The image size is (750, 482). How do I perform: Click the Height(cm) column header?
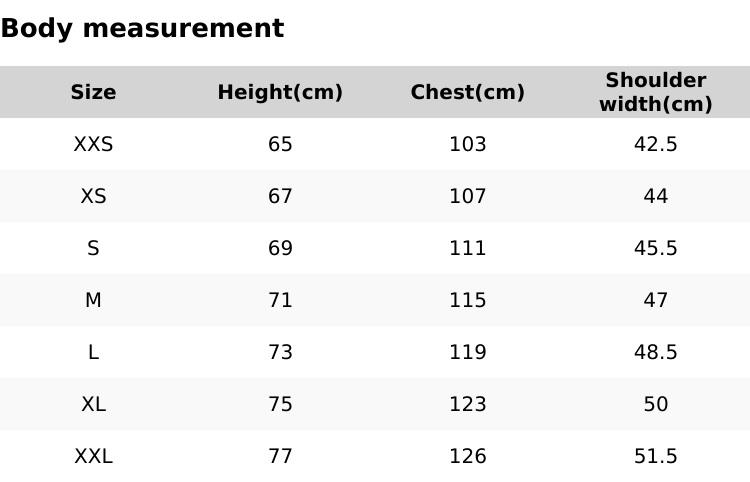(x=280, y=93)
